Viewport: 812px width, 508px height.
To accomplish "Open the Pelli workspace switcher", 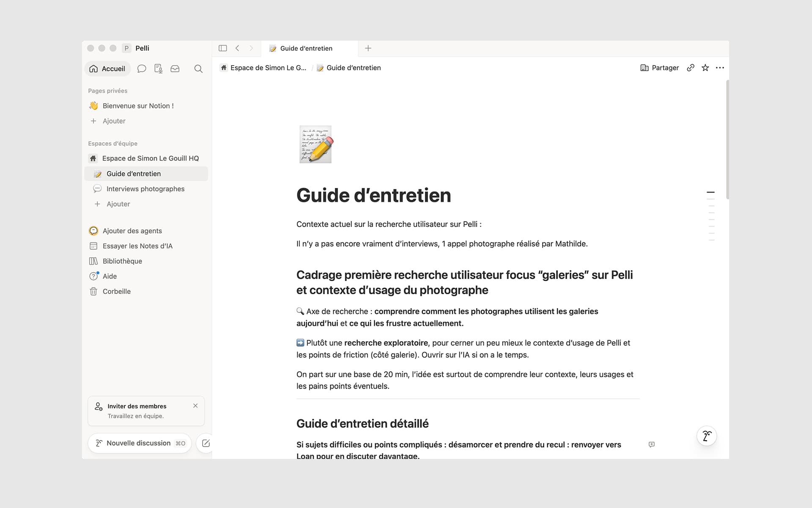I will (x=136, y=48).
